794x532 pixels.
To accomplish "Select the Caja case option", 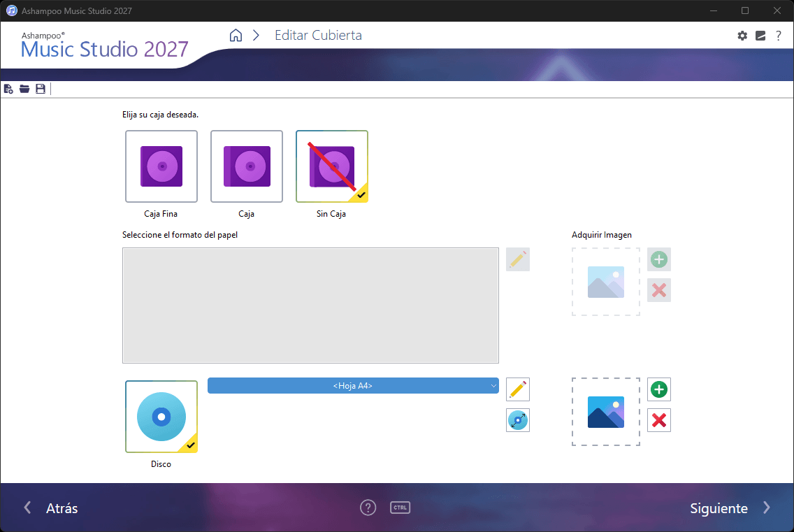I will [247, 166].
